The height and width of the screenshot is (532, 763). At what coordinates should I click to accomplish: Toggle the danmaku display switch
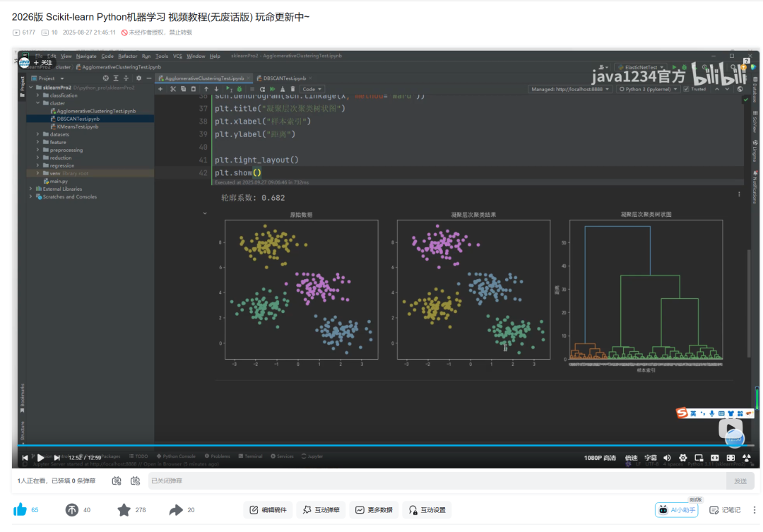coord(117,481)
